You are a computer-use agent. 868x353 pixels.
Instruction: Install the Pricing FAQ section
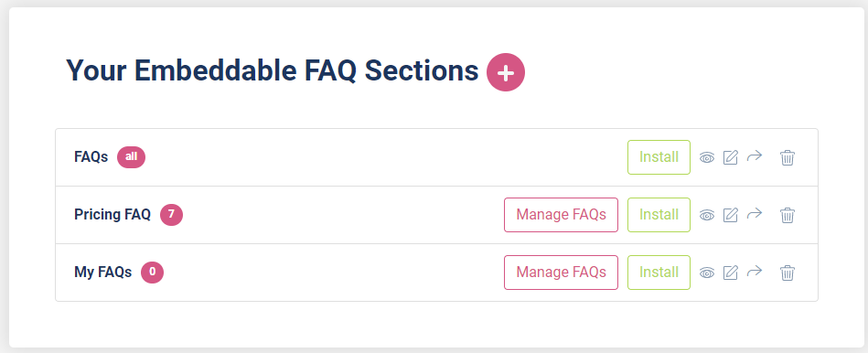[659, 215]
